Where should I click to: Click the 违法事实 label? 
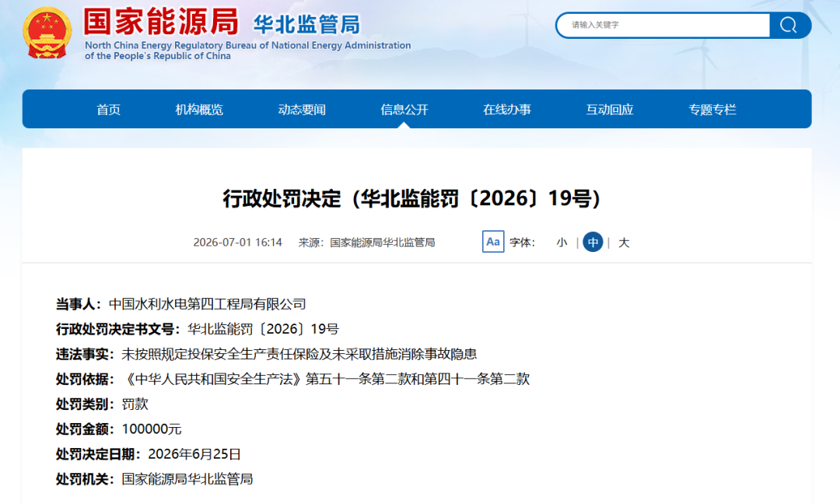pos(85,354)
